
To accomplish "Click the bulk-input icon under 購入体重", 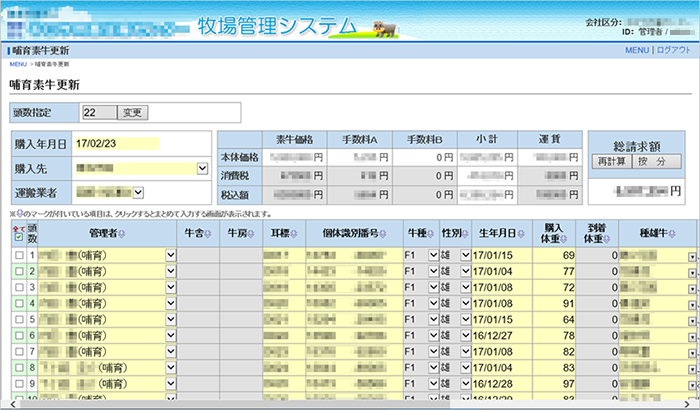I will (x=567, y=240).
